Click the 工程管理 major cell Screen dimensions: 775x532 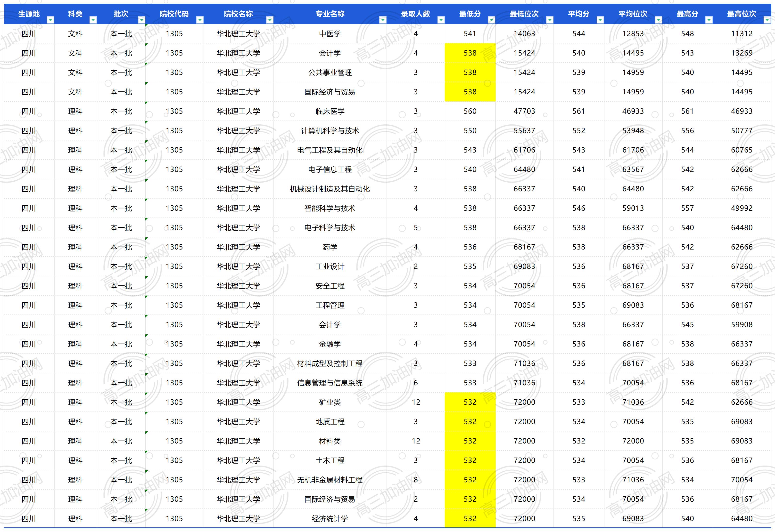330,305
